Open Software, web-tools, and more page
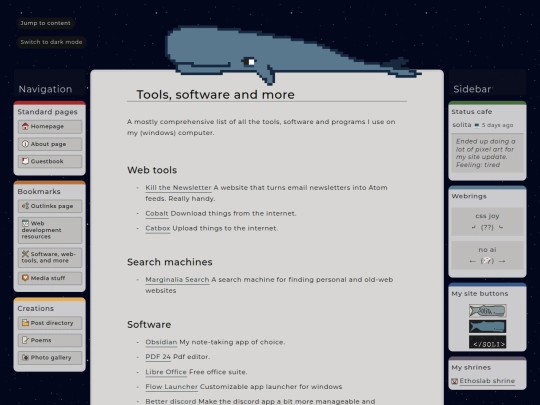This screenshot has height=405, width=540. click(50, 257)
